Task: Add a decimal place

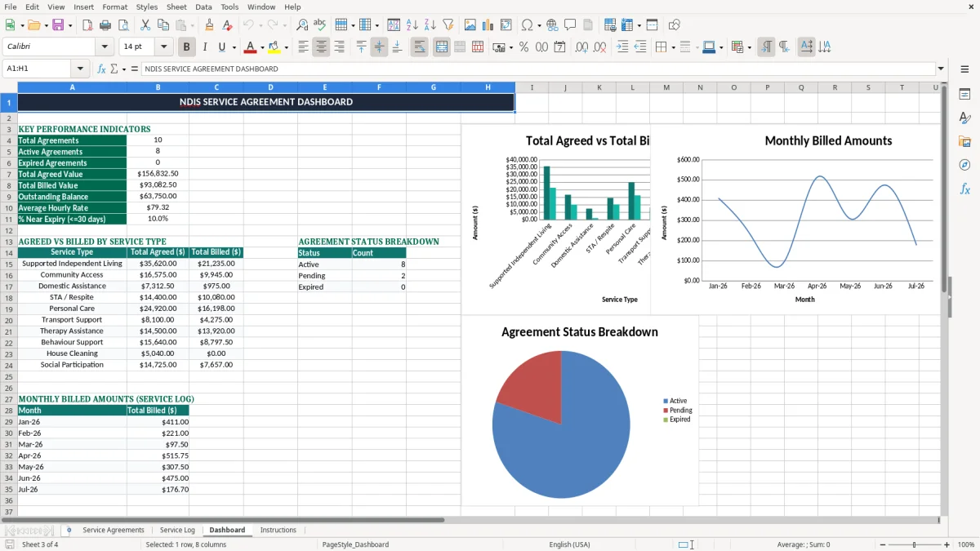Action: pyautogui.click(x=581, y=47)
